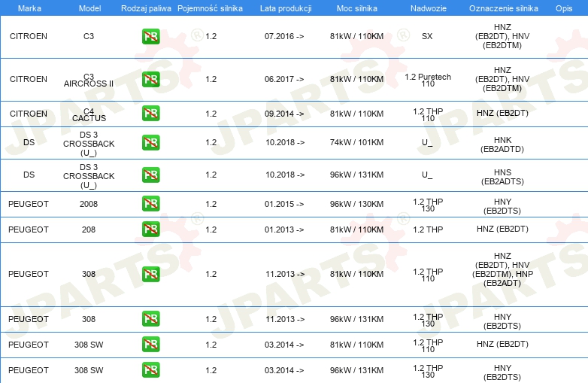
Task: Select the petrol icon for Peugeot 2008
Action: (x=150, y=203)
